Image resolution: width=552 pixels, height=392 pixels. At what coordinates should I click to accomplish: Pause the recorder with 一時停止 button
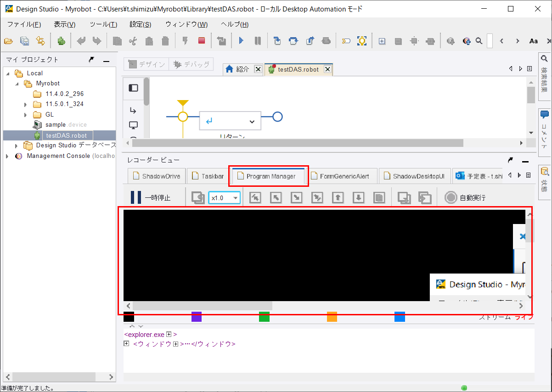coord(151,197)
